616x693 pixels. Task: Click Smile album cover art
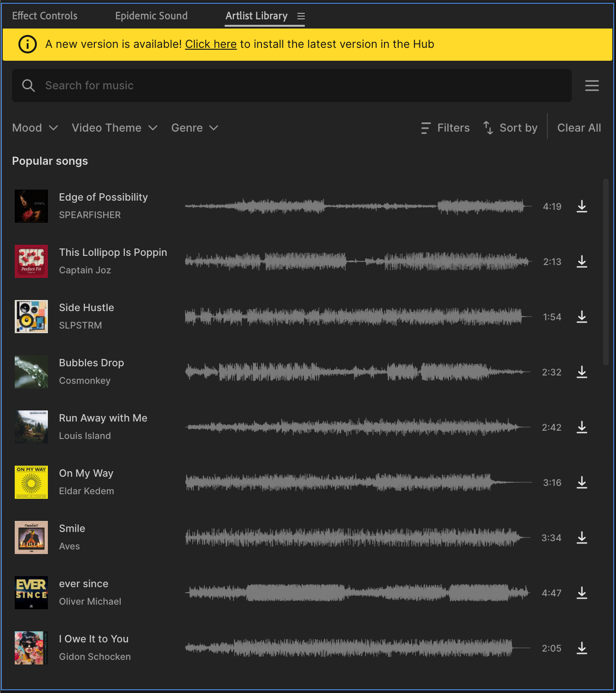tap(31, 537)
